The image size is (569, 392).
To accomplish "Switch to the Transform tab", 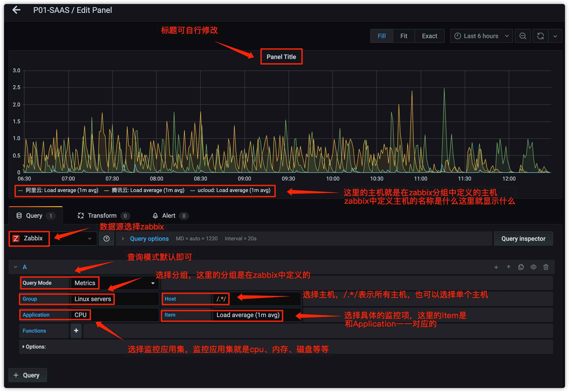I will tap(102, 216).
